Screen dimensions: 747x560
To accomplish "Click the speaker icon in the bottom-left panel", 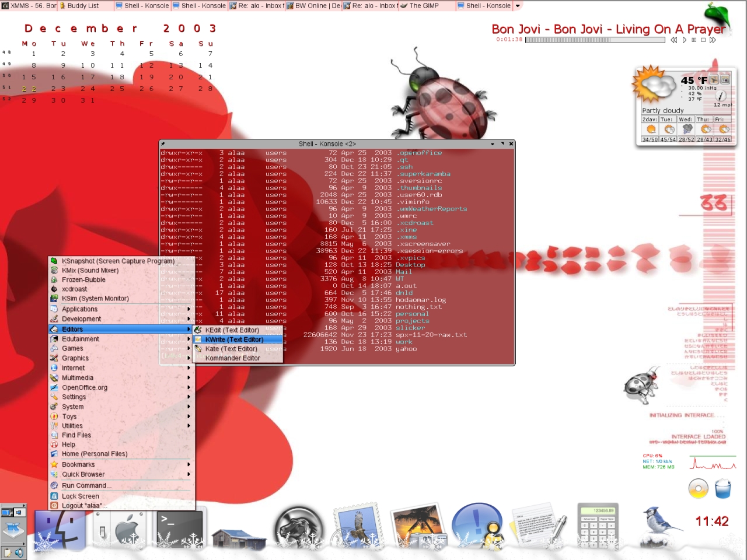I will pos(19,551).
